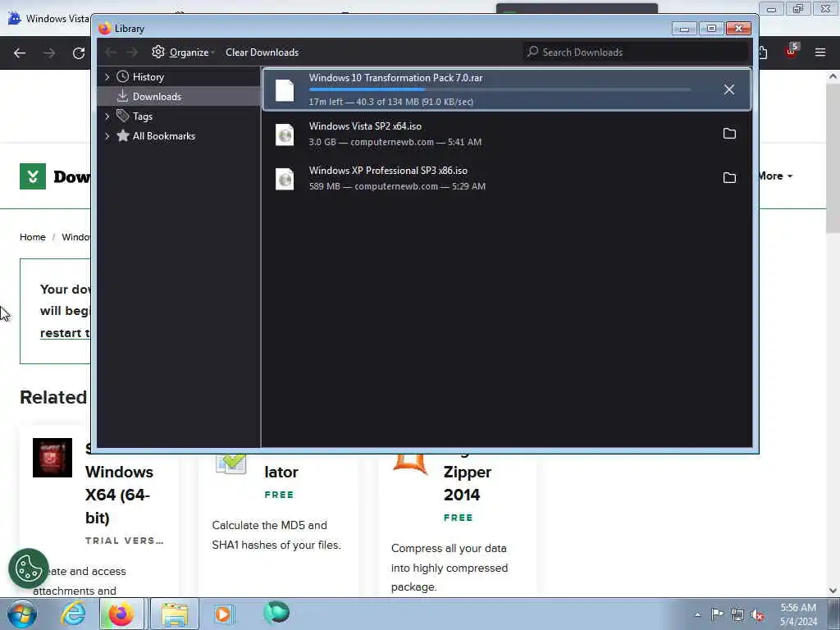The image size is (840, 630).
Task: Select the Windows Vista SP2 x64.iso entry
Action: pyautogui.click(x=507, y=134)
